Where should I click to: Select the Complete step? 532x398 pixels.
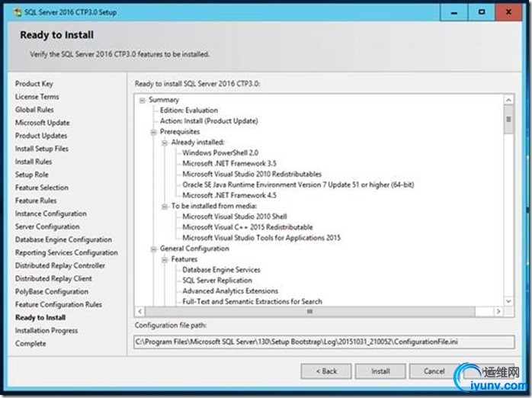pos(30,343)
